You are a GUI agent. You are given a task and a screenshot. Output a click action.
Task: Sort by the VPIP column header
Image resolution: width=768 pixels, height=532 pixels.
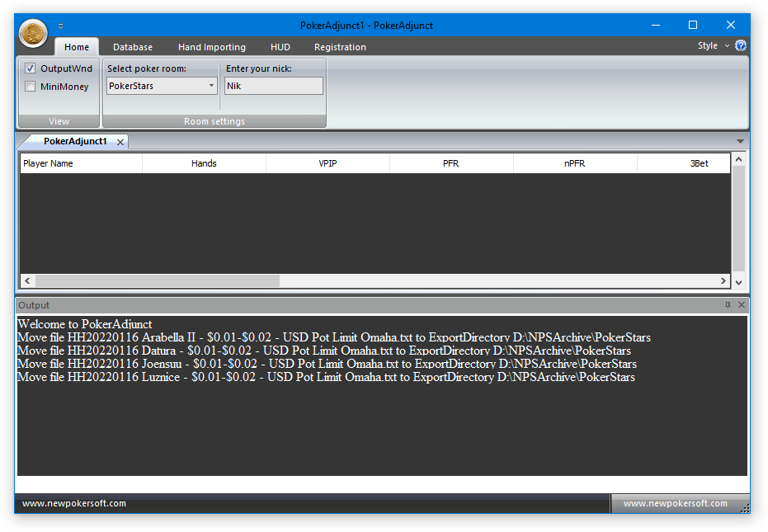click(x=327, y=163)
